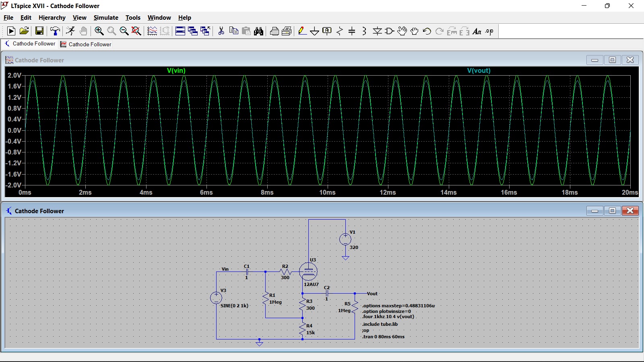Run the simulation with running man icon
Viewport: 644px width, 362px height.
(70, 31)
